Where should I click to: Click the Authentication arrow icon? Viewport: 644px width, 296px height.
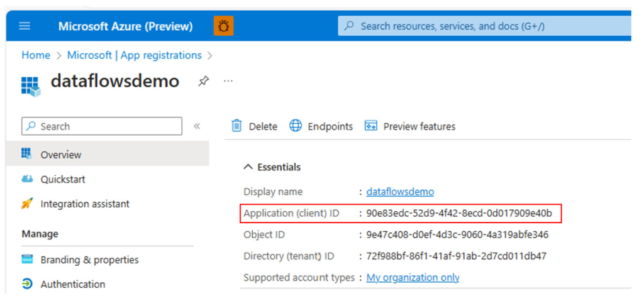[x=26, y=283]
